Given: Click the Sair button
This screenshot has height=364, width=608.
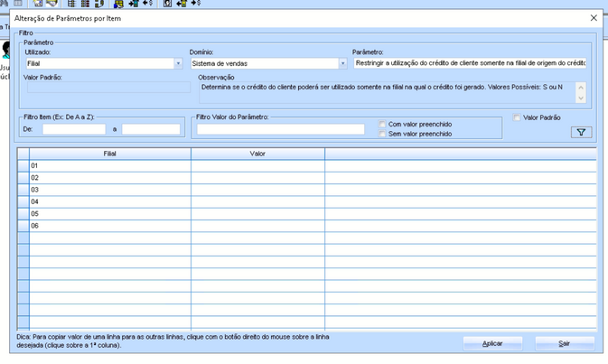Looking at the screenshot, I should [565, 343].
